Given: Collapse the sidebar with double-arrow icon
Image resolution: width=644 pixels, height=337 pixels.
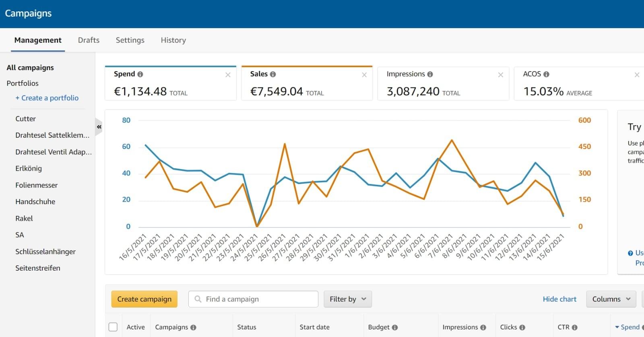Looking at the screenshot, I should (x=99, y=127).
